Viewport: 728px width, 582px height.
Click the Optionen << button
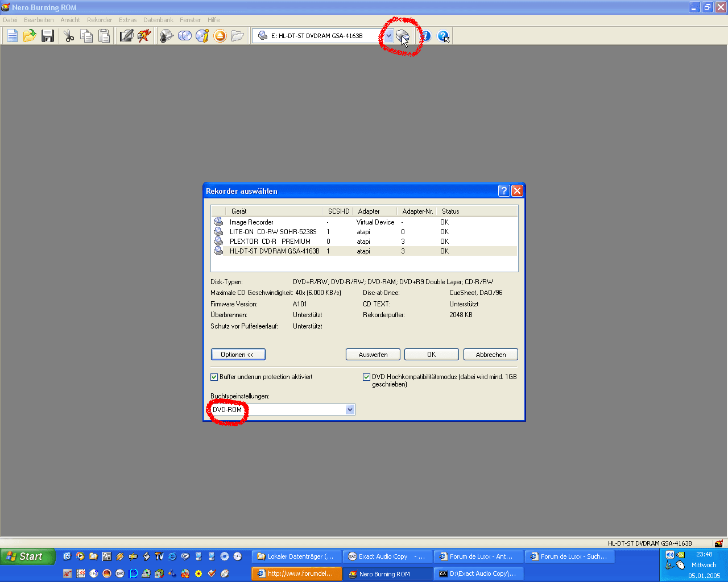point(238,354)
